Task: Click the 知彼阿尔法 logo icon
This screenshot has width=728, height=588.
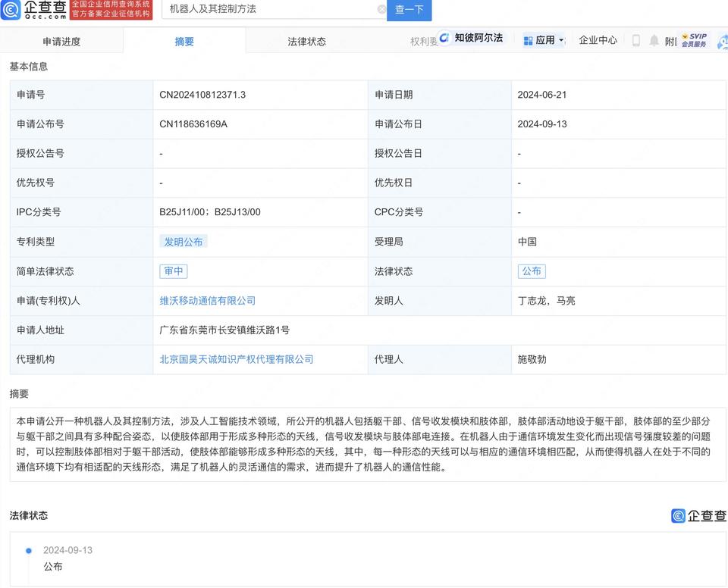Action: (x=445, y=39)
